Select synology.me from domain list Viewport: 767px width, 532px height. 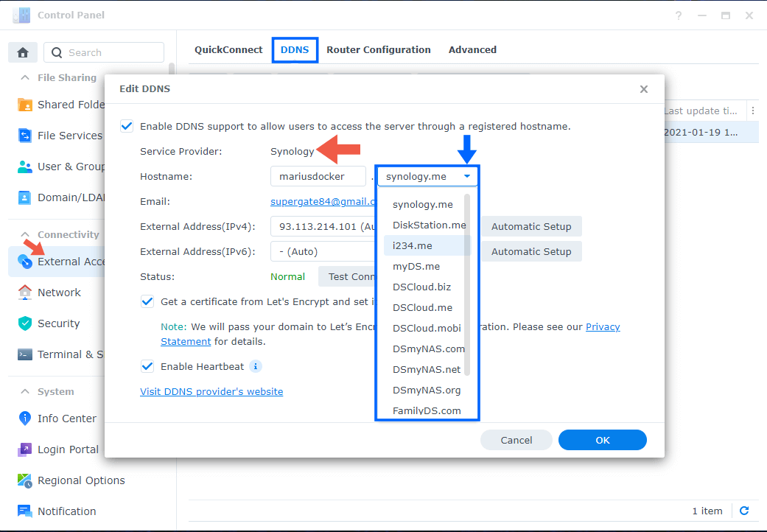click(x=423, y=204)
